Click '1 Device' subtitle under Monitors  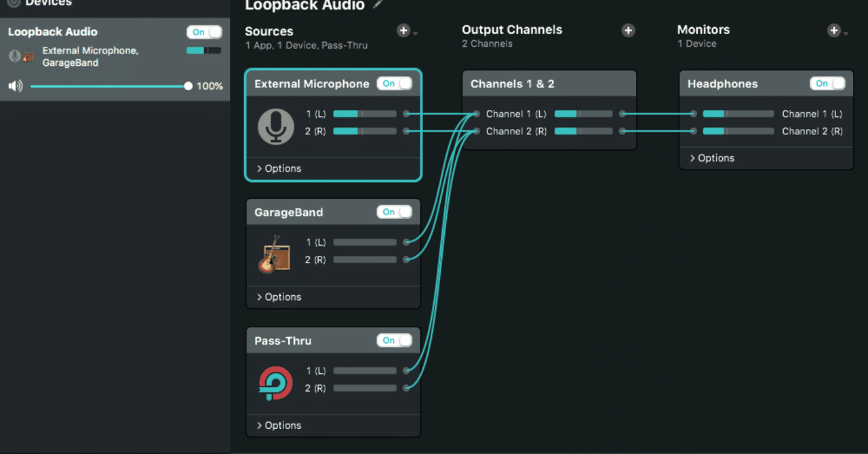pyautogui.click(x=697, y=43)
